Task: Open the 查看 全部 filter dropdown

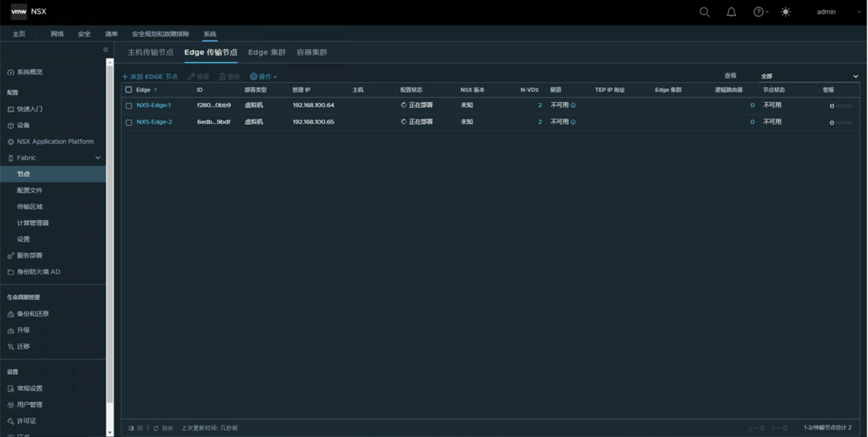Action: coord(809,76)
